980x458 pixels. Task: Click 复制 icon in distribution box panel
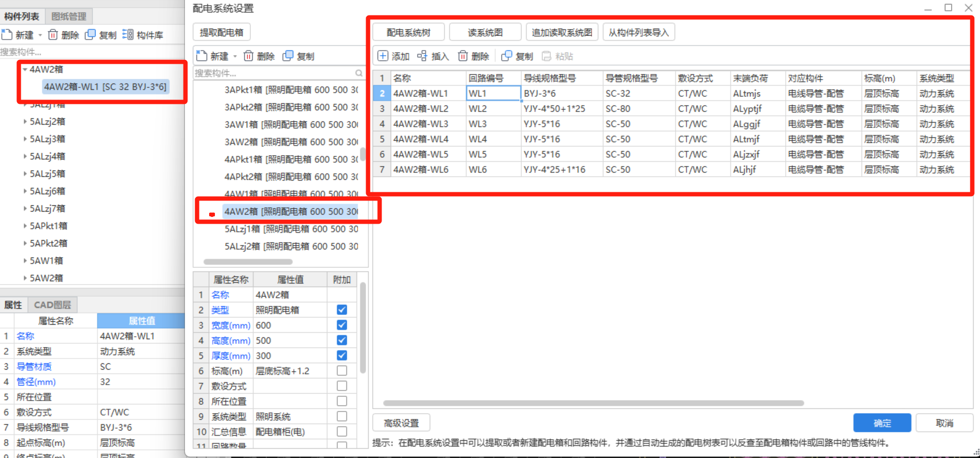click(x=288, y=56)
